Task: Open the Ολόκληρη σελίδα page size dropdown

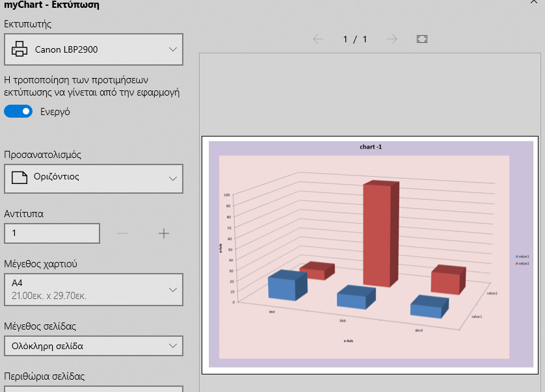Action: coord(94,346)
